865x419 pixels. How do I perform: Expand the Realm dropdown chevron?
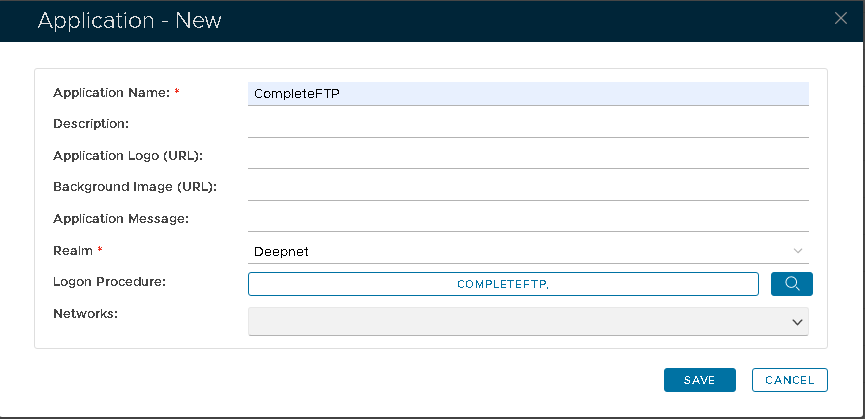pos(797,251)
